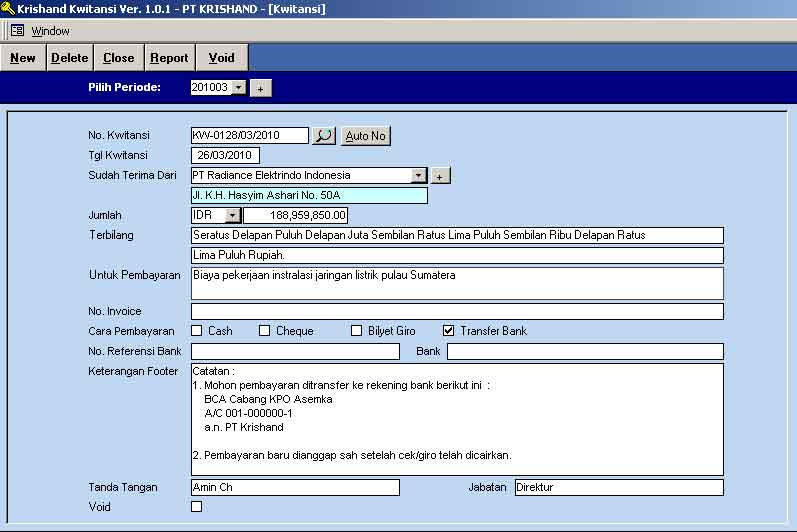Check the Cheque payment checkbox
Image resolution: width=797 pixels, height=532 pixels.
(x=264, y=331)
